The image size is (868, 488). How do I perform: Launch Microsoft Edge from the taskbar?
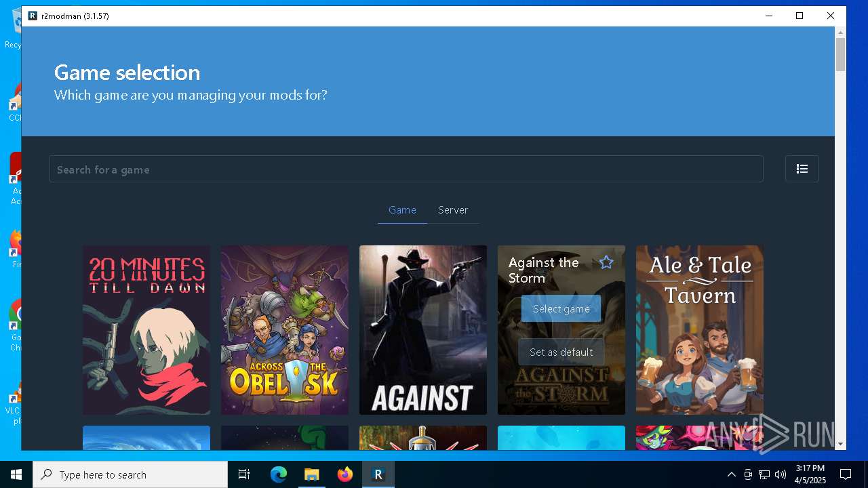(x=279, y=474)
